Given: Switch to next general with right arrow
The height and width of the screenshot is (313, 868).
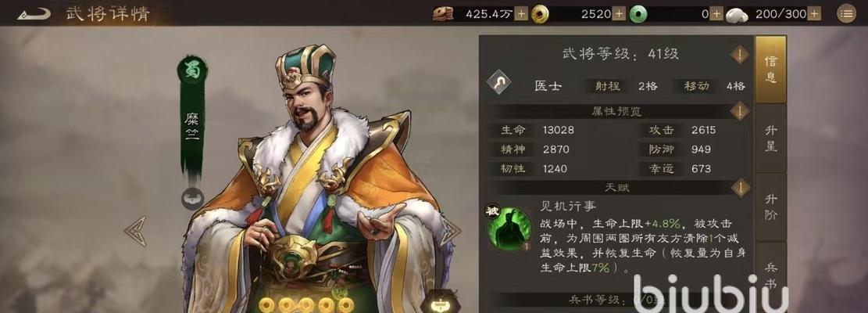Looking at the screenshot, I should [450, 231].
